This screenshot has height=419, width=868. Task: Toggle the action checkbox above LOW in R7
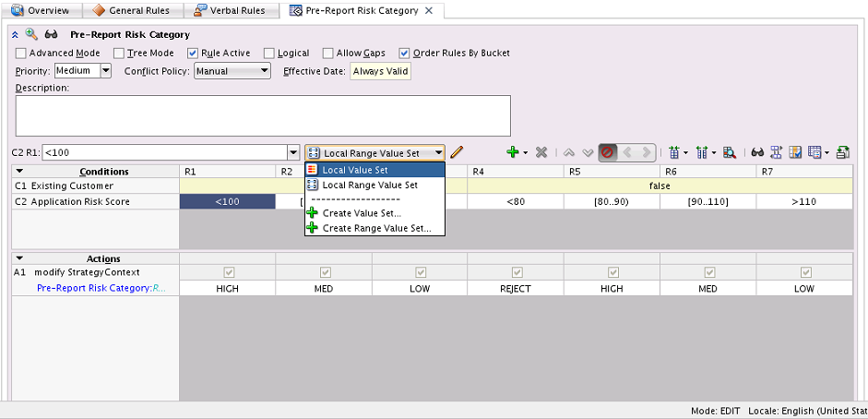(x=806, y=272)
